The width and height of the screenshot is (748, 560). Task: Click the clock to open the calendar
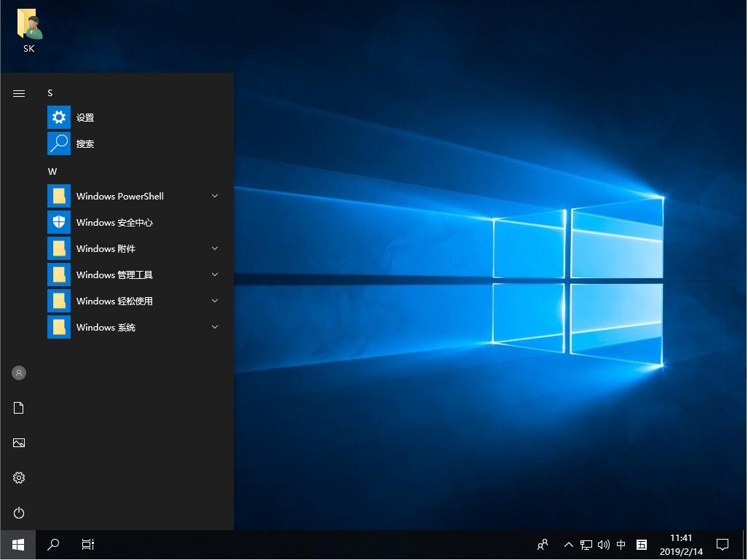coord(680,545)
